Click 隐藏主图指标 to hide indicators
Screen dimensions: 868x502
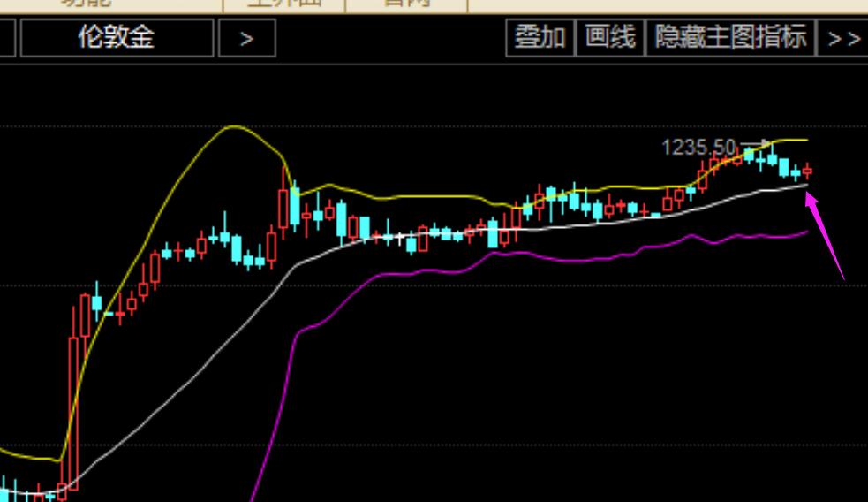tap(730, 38)
